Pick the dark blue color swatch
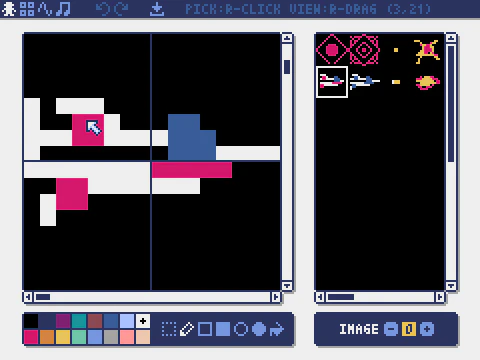Screen dimensions: 480x360 click(x=111, y=321)
